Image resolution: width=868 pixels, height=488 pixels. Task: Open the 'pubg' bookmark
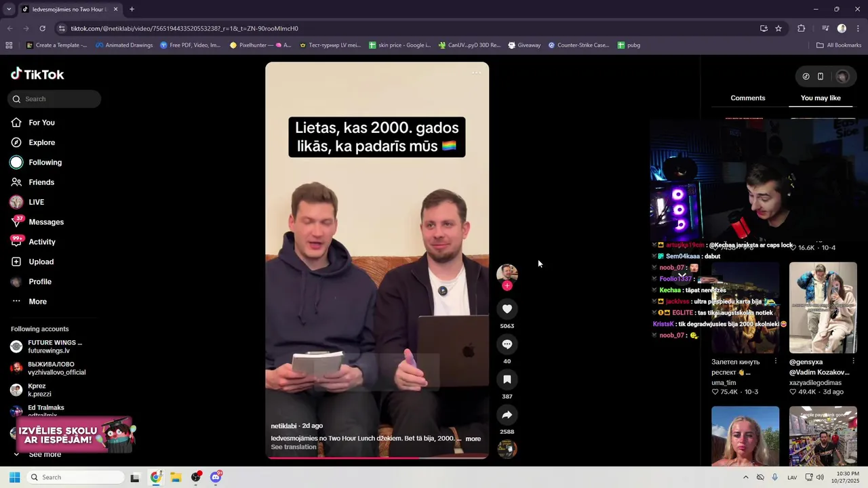pos(629,45)
